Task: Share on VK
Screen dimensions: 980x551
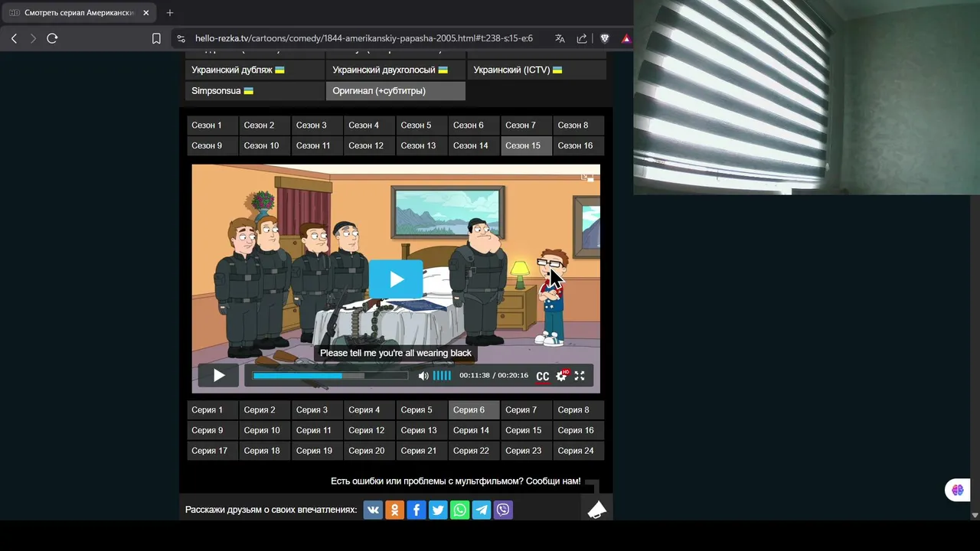Action: (x=373, y=510)
